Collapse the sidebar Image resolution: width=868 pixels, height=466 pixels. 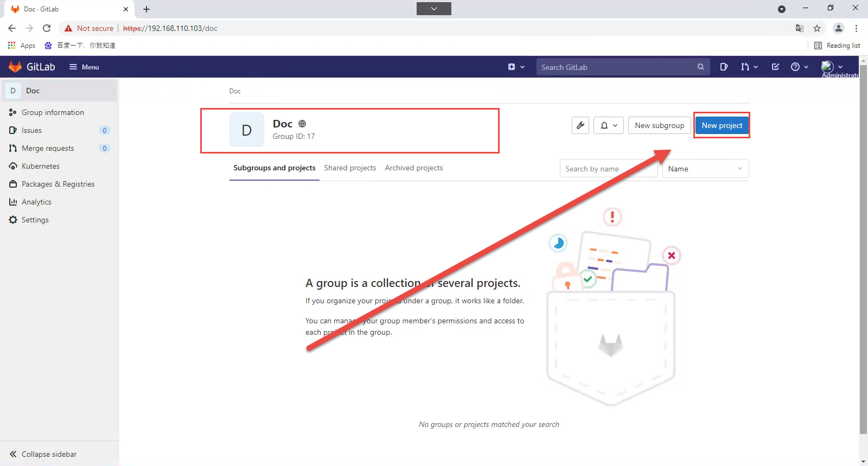pyautogui.click(x=60, y=454)
